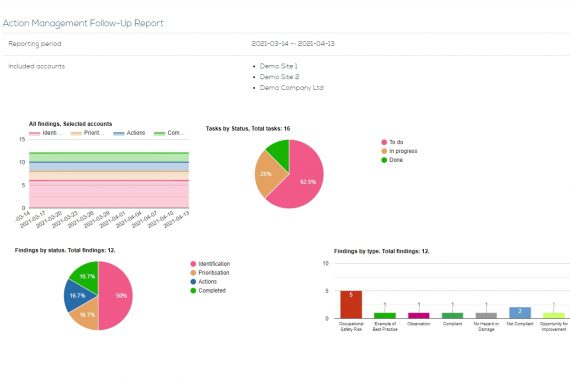The width and height of the screenshot is (570, 380).
Task: Click the Reporting period label
Action: click(35, 44)
